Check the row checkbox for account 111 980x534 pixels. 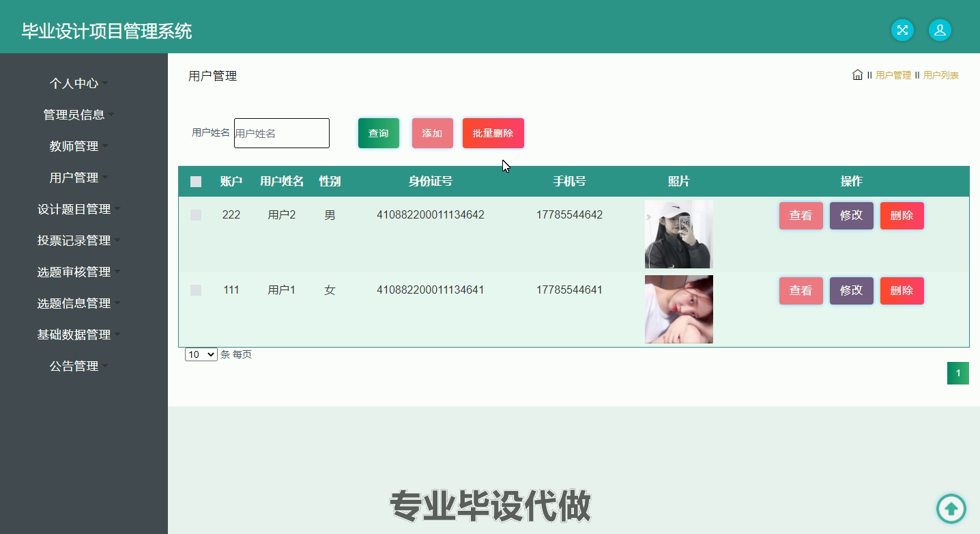196,290
